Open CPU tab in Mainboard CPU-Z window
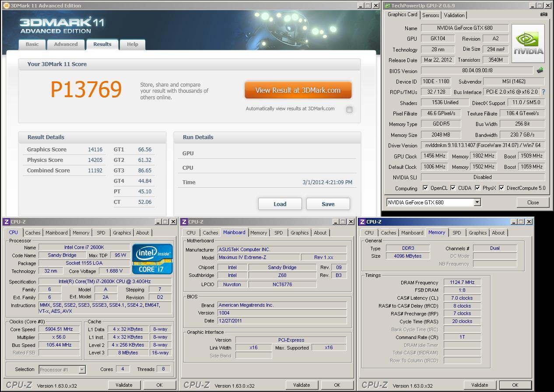The height and width of the screenshot is (392, 554). click(x=191, y=233)
